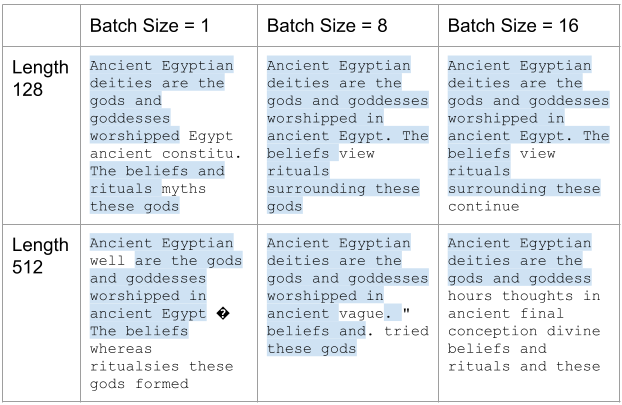Click 'well' in Length 512 Batch 1 cell

(108, 261)
